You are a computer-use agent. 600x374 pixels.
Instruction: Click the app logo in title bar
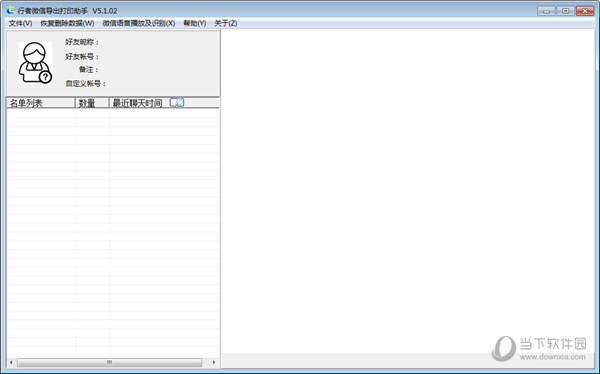click(x=10, y=10)
